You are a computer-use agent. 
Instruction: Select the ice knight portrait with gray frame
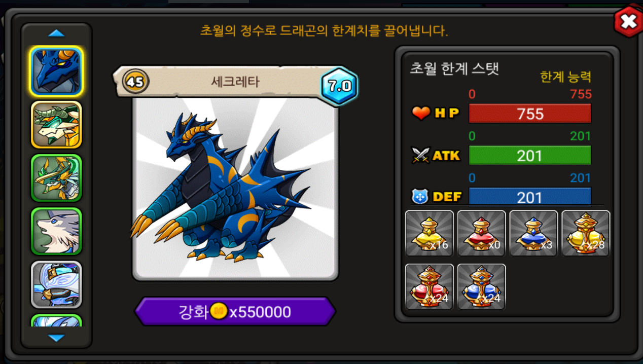click(56, 284)
